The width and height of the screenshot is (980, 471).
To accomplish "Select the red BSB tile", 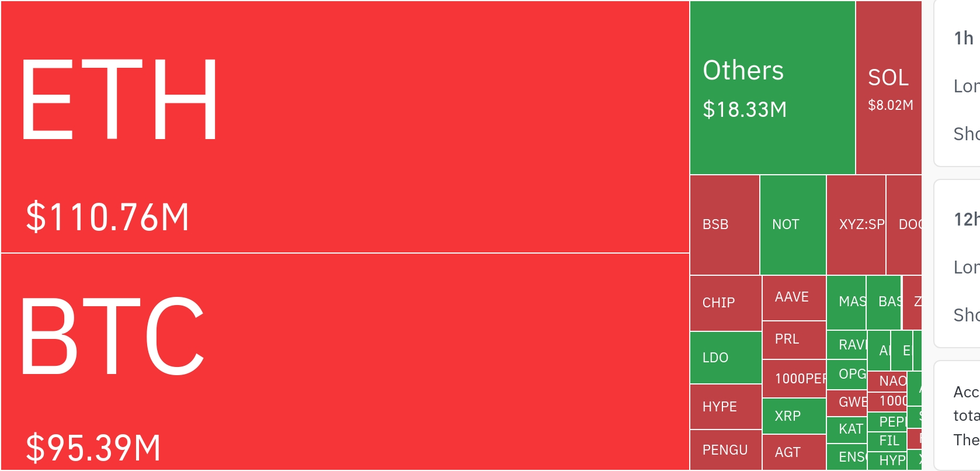I will tap(724, 225).
